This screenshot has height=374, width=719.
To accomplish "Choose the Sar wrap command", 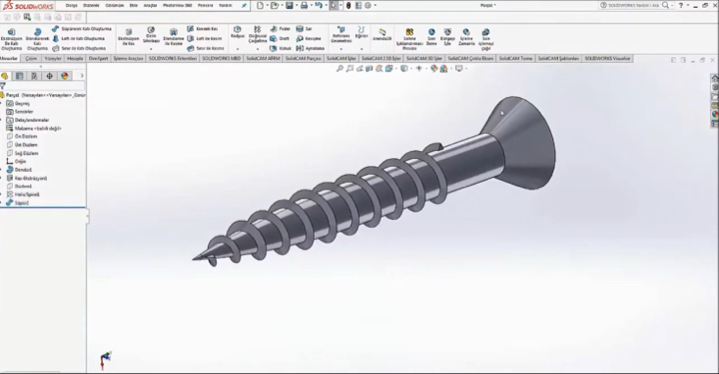I will 304,29.
